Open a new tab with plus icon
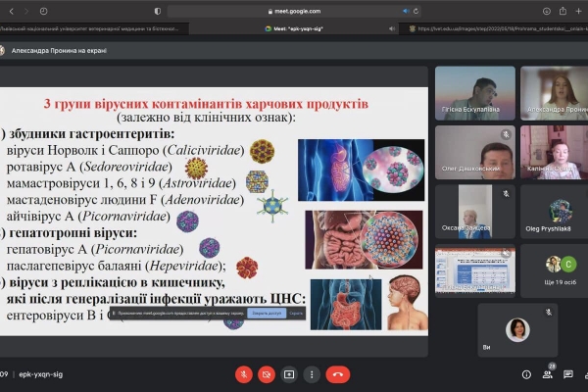This screenshot has width=588, height=392. click(x=578, y=11)
